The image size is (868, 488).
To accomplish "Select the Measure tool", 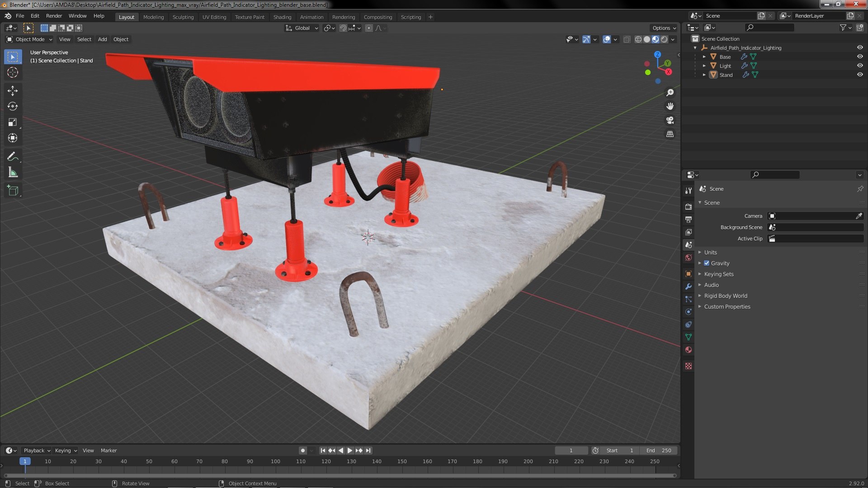I will tap(13, 173).
